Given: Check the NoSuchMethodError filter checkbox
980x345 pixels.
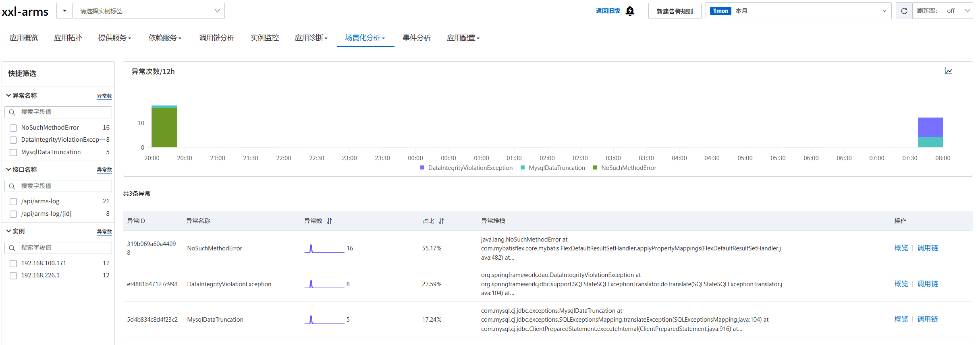Looking at the screenshot, I should (x=13, y=128).
